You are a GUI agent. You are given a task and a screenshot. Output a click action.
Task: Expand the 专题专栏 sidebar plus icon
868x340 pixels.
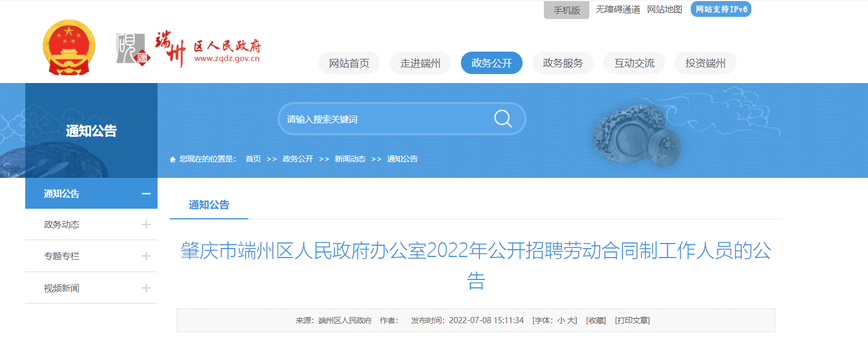click(x=146, y=256)
